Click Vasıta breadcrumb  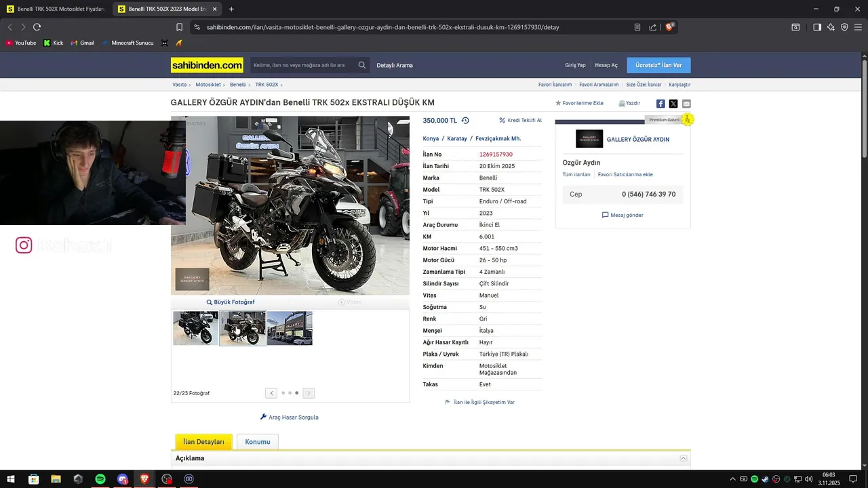[180, 85]
